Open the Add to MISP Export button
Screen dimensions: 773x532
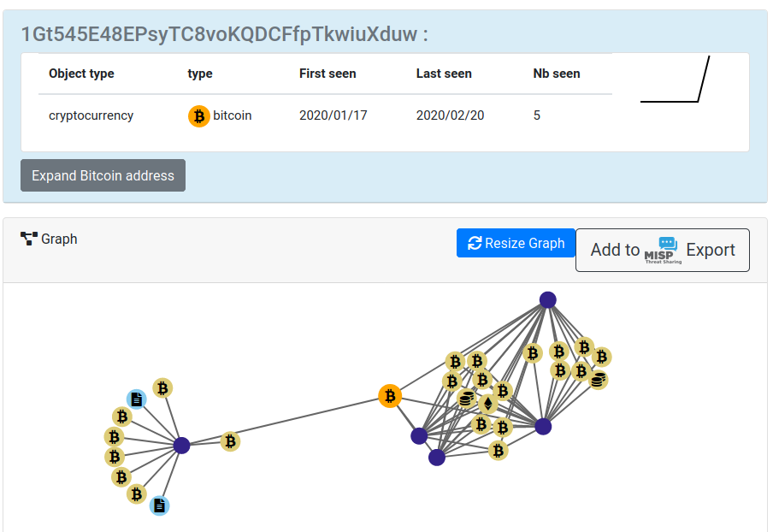663,250
